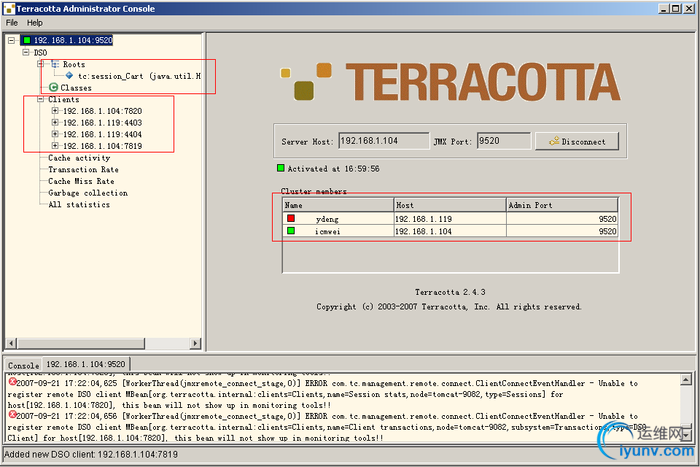Switch to the 192.168.1.104:9520 log tab
The width and height of the screenshot is (700, 467).
[86, 364]
